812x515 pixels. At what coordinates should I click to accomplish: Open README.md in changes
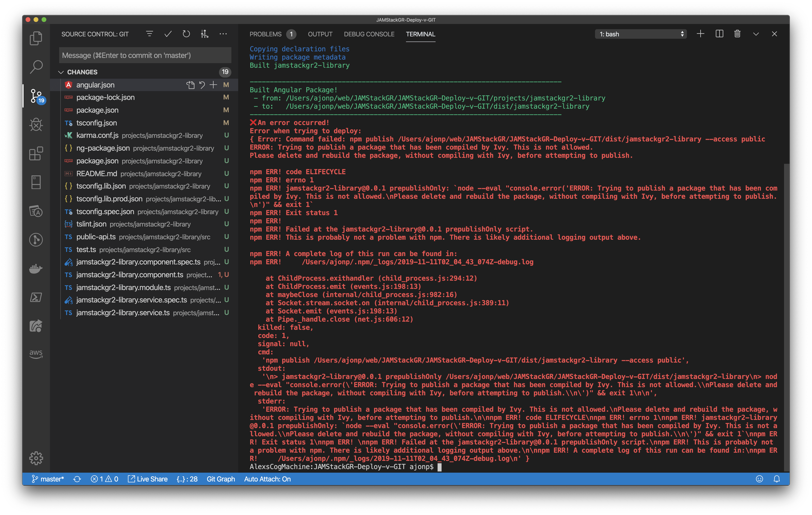(144, 174)
